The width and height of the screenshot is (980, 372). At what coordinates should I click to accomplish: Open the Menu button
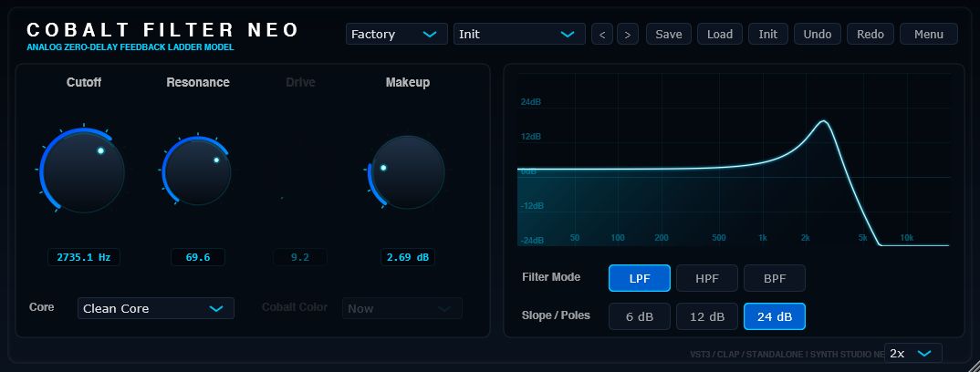point(929,34)
